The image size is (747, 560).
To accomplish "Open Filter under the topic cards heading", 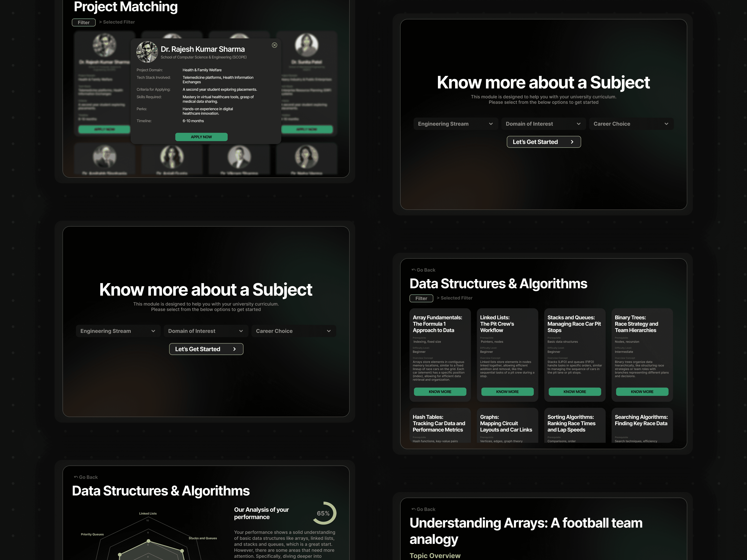I will 421,298.
